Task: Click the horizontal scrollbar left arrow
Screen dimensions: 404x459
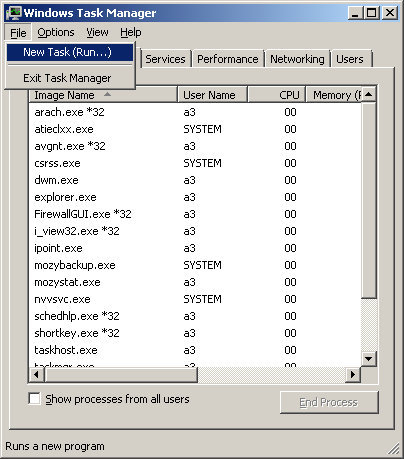Action: pos(37,375)
